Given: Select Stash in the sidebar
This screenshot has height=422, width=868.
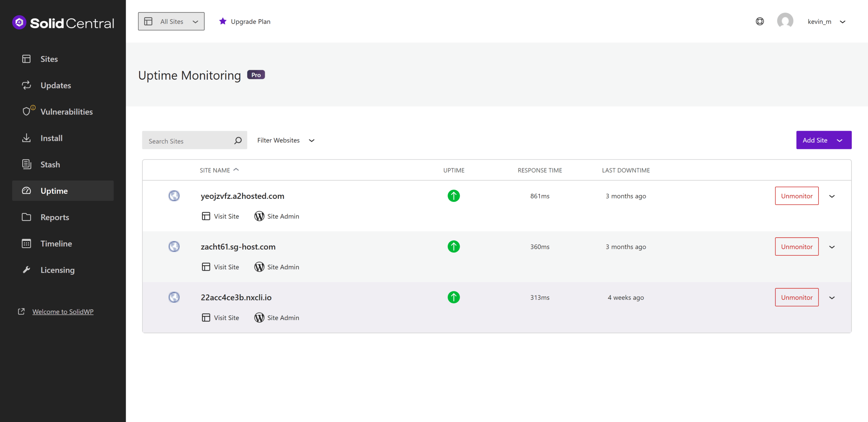Looking at the screenshot, I should pyautogui.click(x=50, y=164).
